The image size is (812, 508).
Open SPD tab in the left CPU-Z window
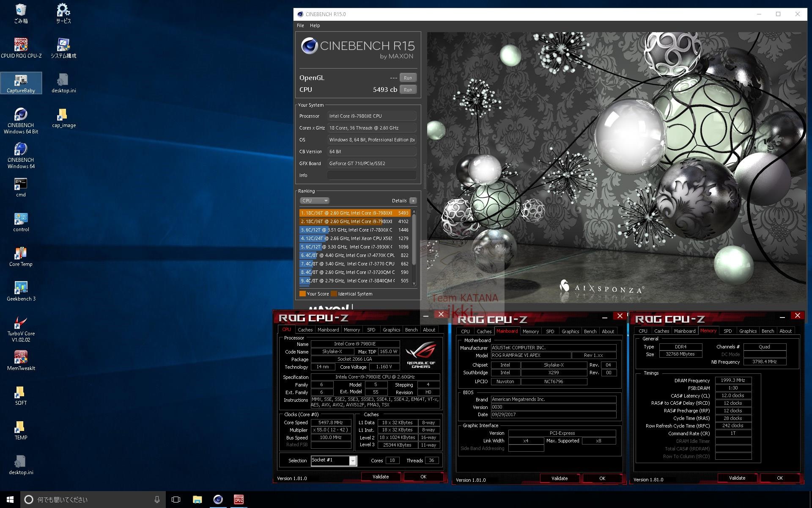[x=371, y=330]
